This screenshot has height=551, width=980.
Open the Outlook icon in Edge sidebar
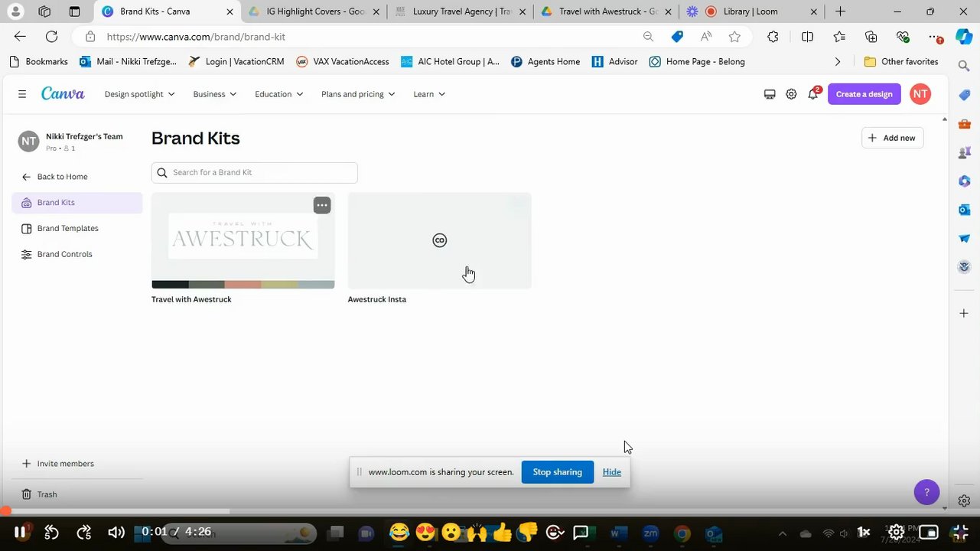point(964,210)
